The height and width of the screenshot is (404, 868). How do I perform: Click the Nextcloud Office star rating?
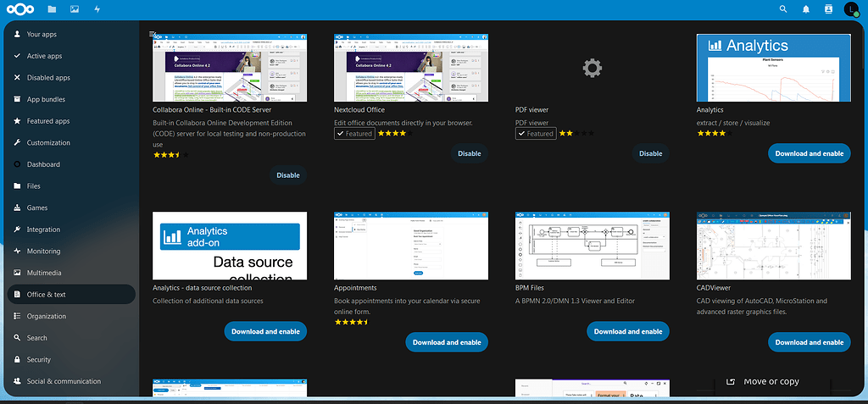tap(396, 133)
